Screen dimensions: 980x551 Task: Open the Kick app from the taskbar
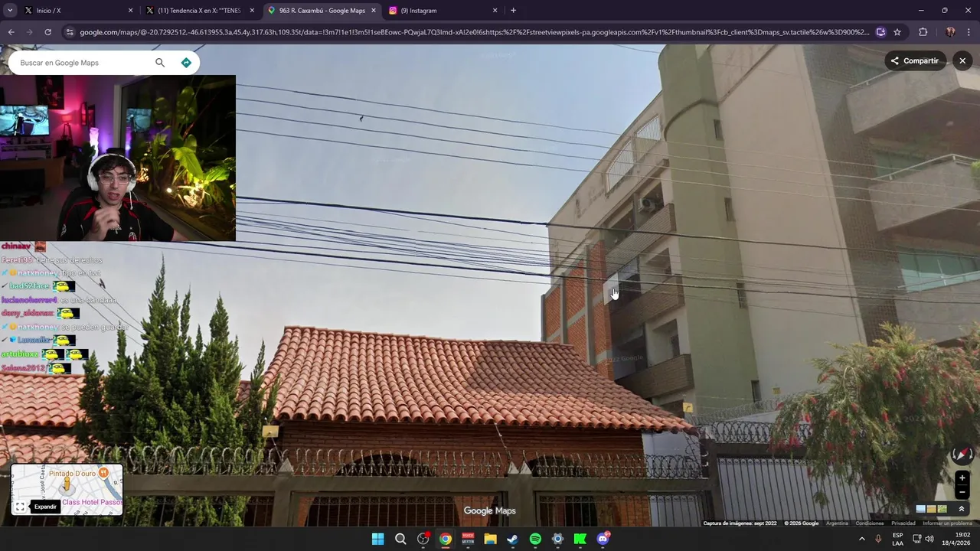click(x=580, y=539)
